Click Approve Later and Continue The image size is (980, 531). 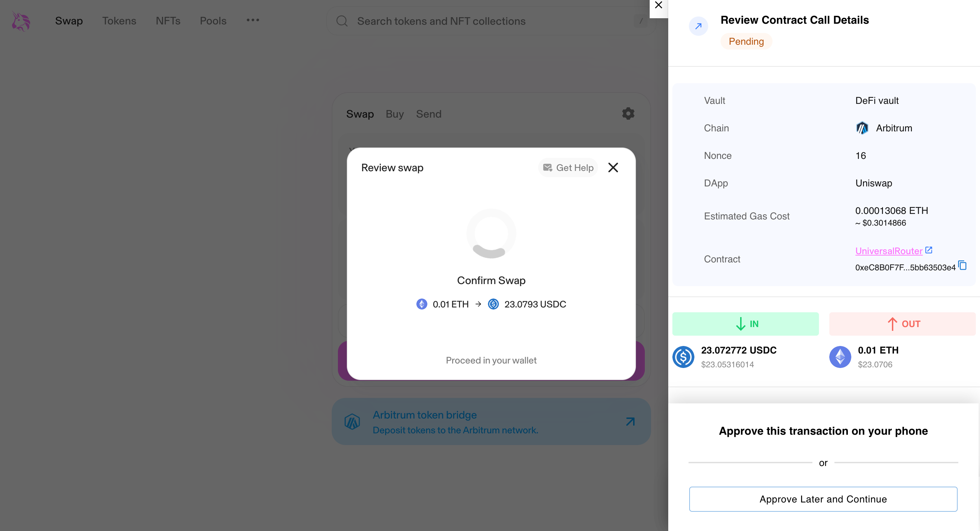click(x=823, y=499)
